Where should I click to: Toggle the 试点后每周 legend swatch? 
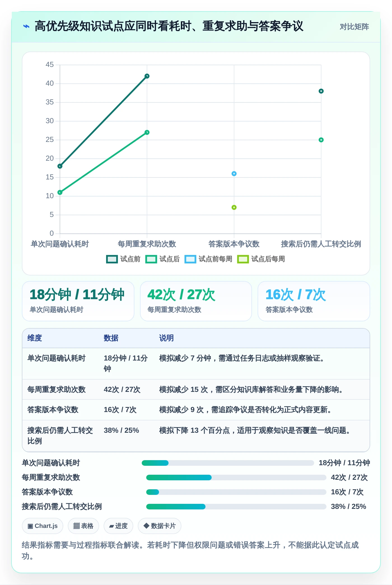click(243, 259)
